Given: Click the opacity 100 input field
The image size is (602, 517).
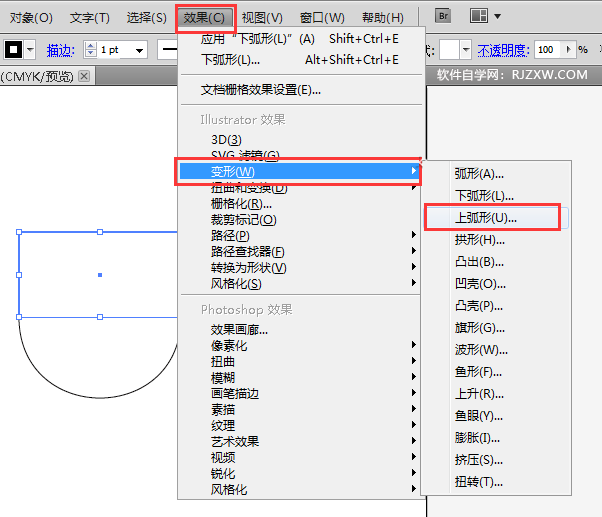Looking at the screenshot, I should point(548,50).
